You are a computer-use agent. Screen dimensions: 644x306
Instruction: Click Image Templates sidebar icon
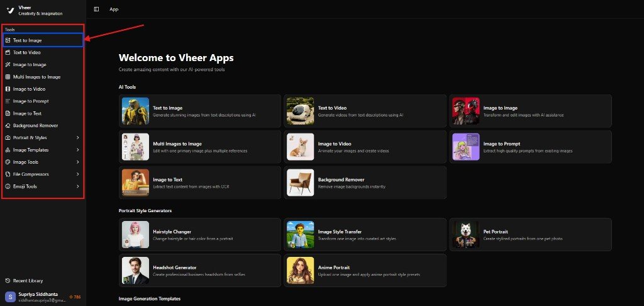point(8,150)
